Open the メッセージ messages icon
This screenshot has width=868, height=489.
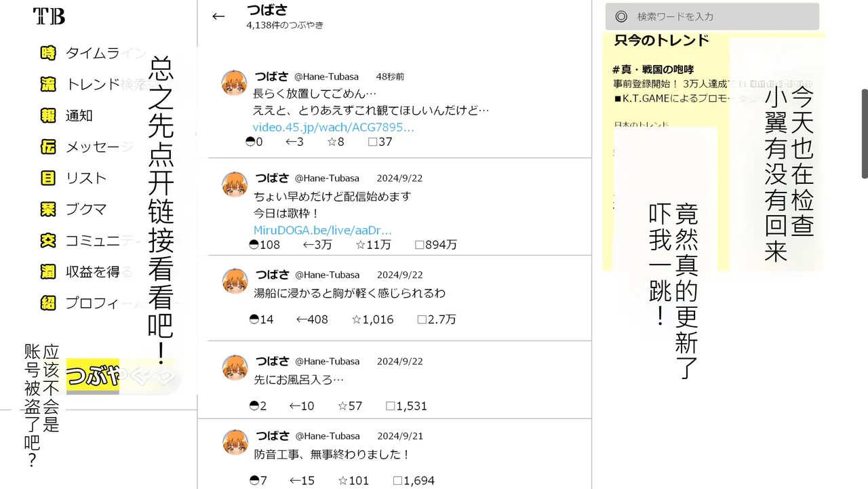tap(48, 146)
